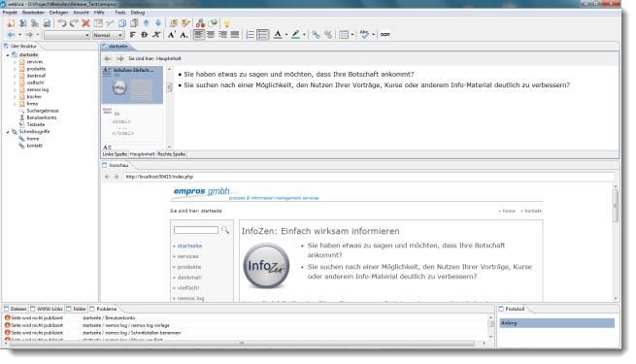636x364 pixels.
Task: Click the yellow light bulb icon
Action: [227, 23]
